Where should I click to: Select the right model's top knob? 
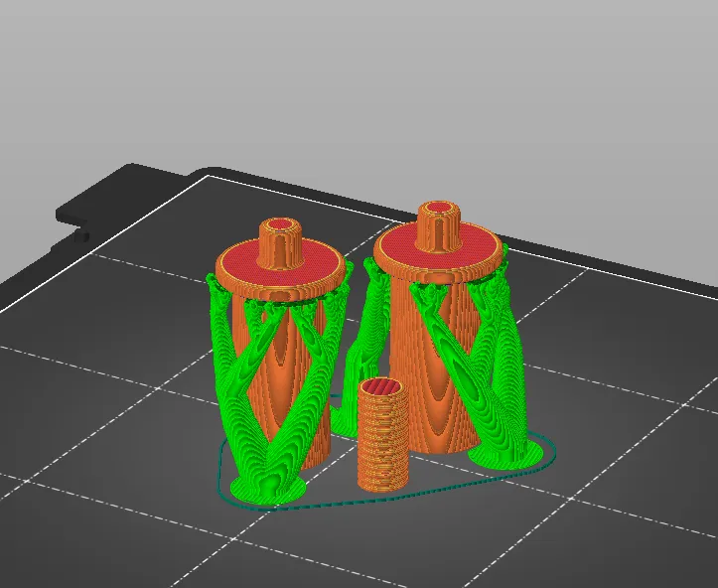coord(436,228)
